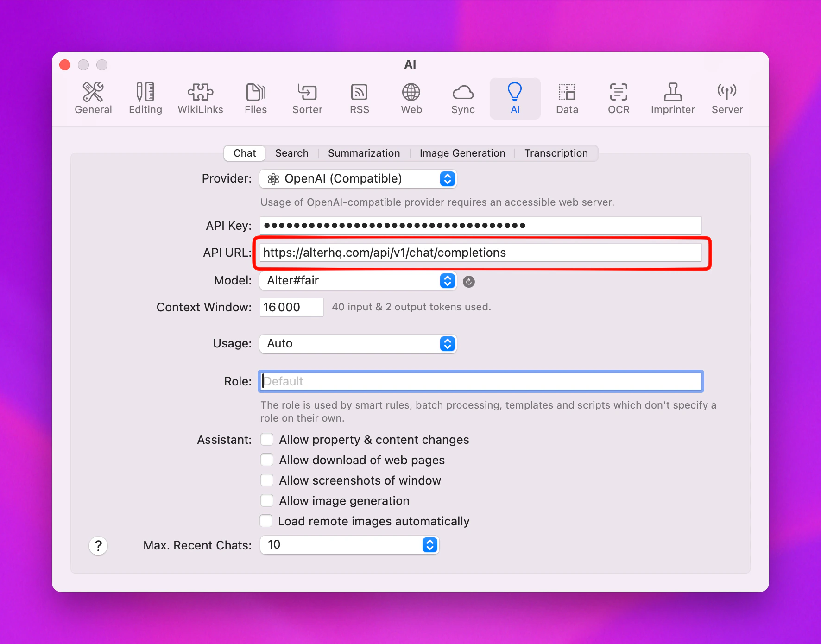Switch to the Summarization tab
Screen dimensions: 821x644
pos(364,153)
